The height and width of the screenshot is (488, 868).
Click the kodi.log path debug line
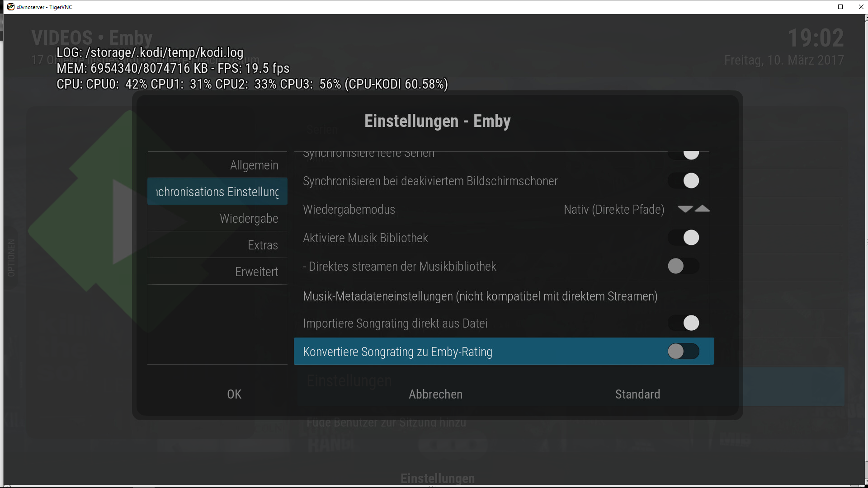pyautogui.click(x=150, y=52)
